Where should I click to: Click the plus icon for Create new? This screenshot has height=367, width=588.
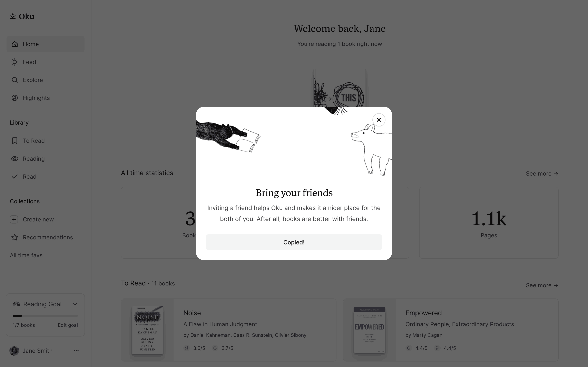[14, 219]
